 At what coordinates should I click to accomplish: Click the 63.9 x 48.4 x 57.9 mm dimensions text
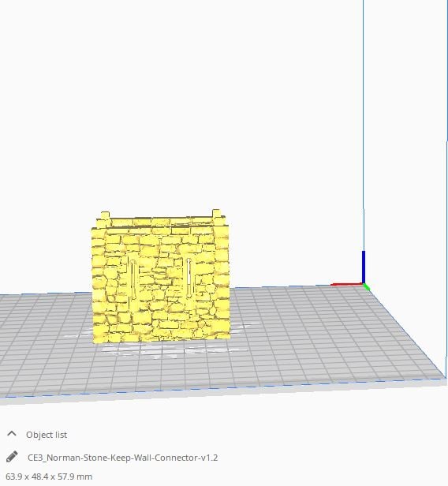(x=49, y=477)
